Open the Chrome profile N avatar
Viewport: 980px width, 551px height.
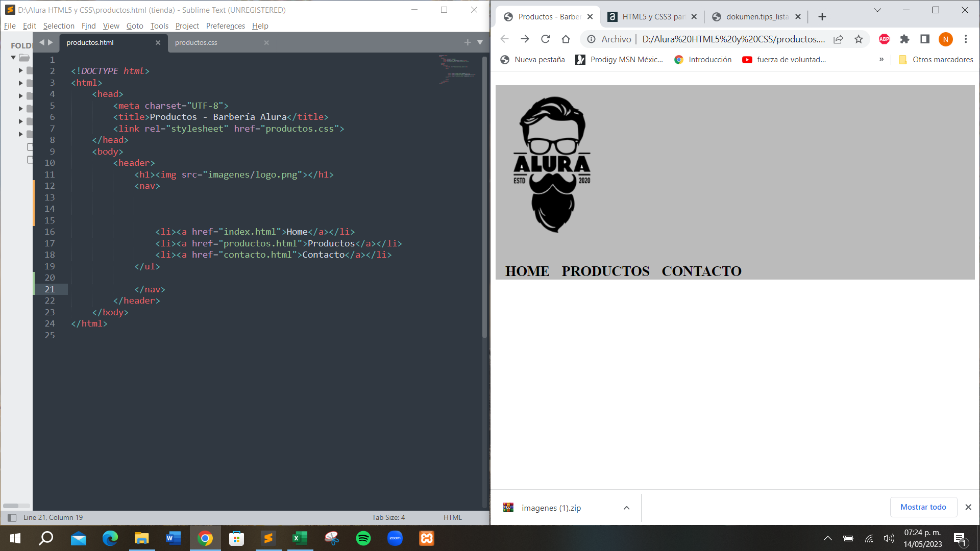point(945,39)
